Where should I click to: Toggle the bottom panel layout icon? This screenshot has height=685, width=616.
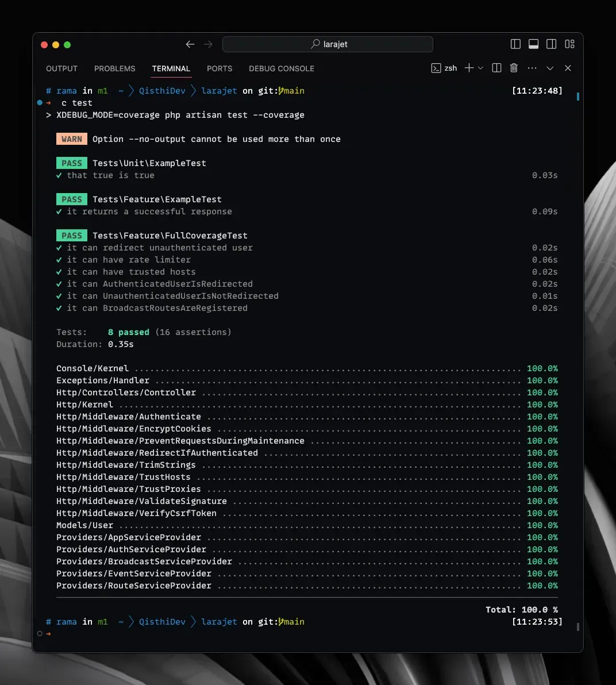533,44
